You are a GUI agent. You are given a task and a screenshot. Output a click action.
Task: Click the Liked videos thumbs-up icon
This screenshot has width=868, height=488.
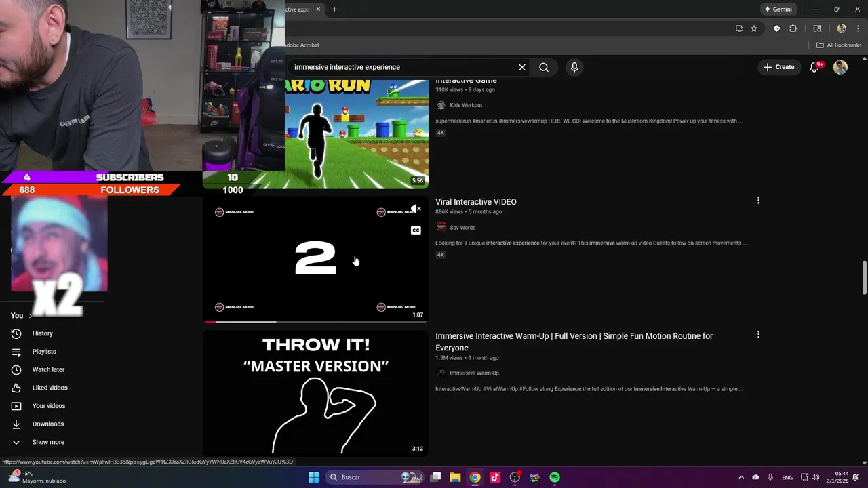pos(16,388)
